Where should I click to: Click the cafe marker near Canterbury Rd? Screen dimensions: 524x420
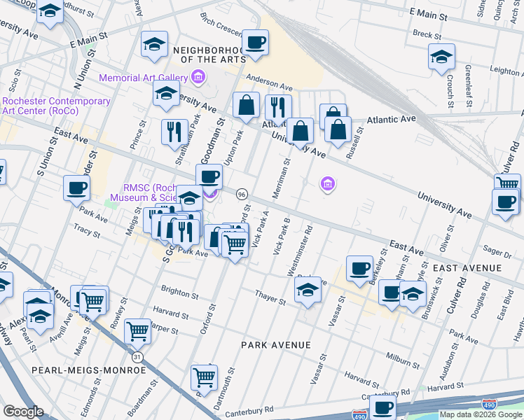point(383,408)
